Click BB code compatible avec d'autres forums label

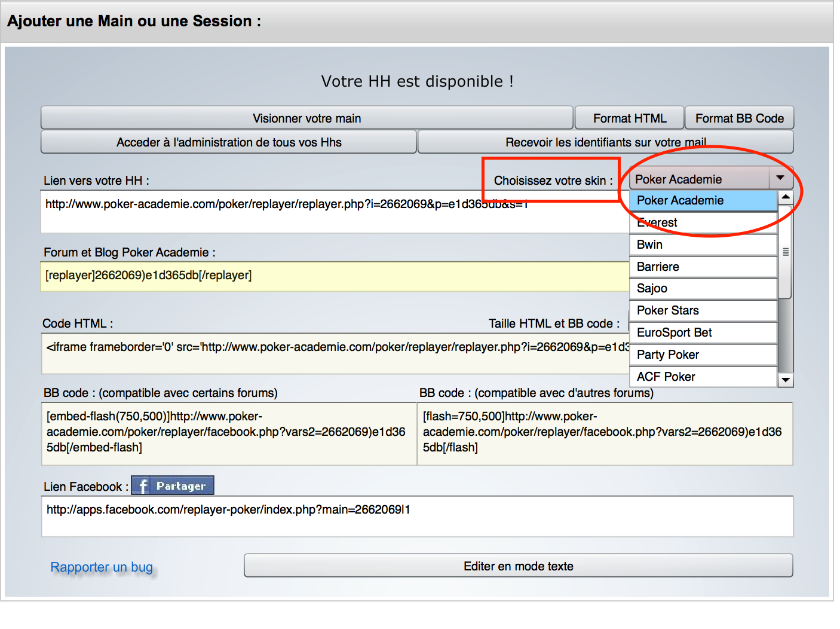click(537, 393)
